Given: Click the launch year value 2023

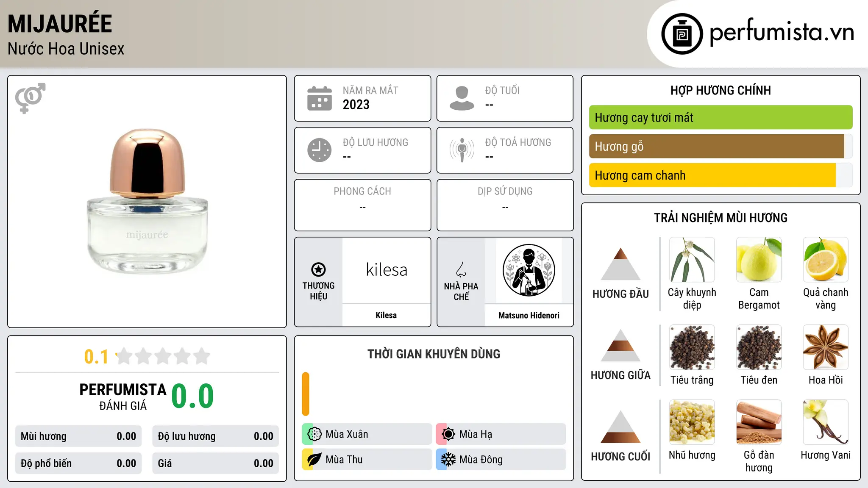Looking at the screenshot, I should pos(356,105).
